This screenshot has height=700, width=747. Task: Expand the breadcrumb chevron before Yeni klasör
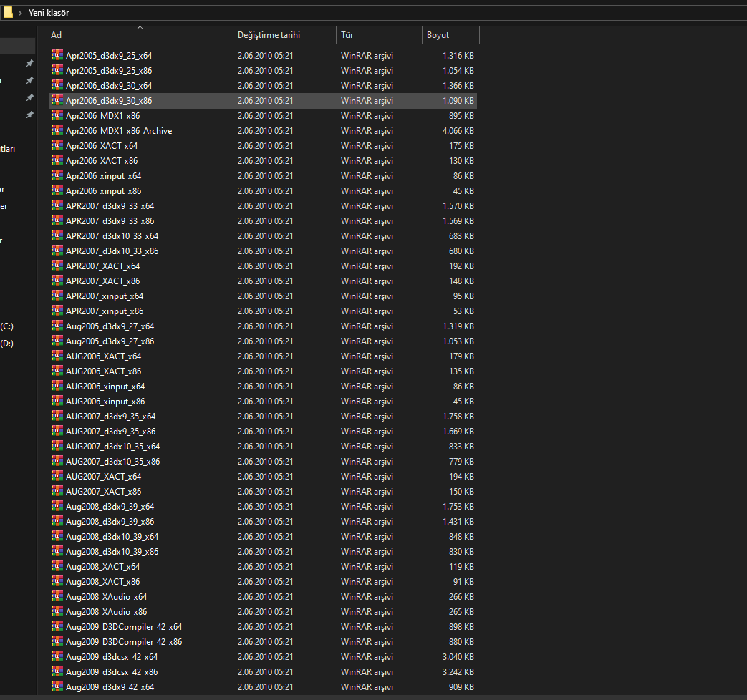pyautogui.click(x=20, y=13)
